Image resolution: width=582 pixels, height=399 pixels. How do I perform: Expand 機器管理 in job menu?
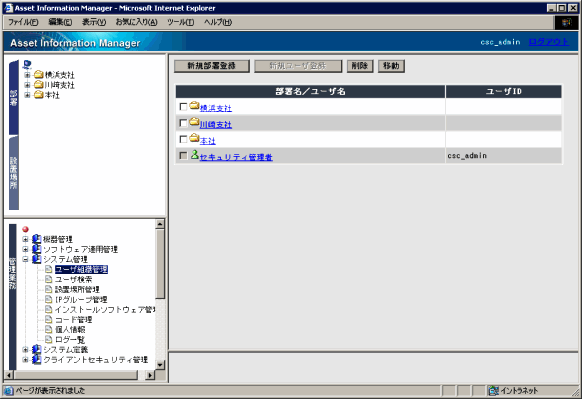[25, 239]
